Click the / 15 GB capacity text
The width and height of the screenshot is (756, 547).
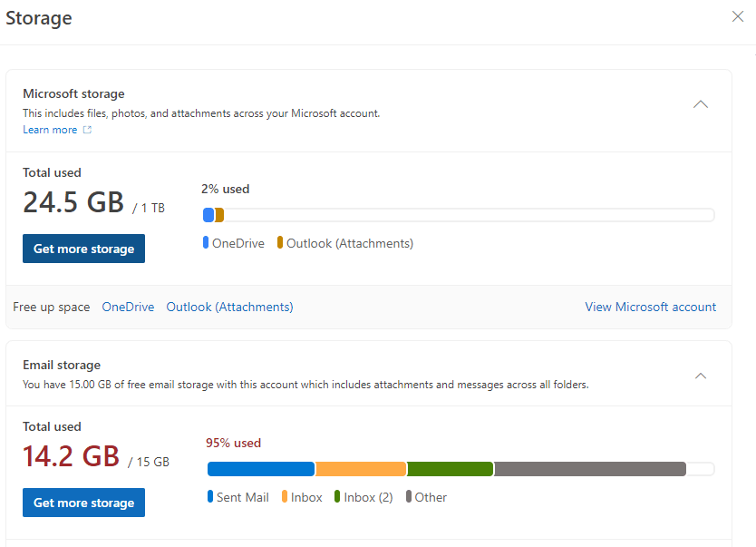[149, 462]
